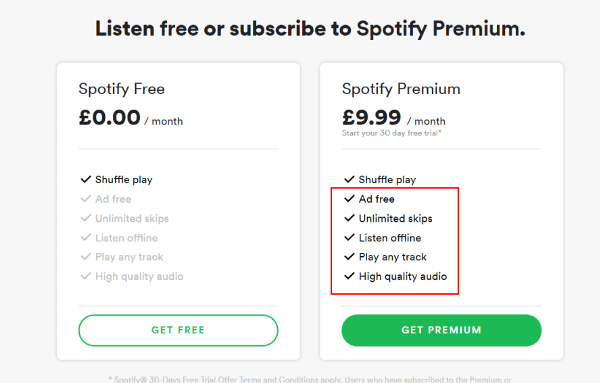Viewport: 600px width, 383px height.
Task: Click Shuffle play checkmark in Spotify Free
Action: click(x=86, y=179)
